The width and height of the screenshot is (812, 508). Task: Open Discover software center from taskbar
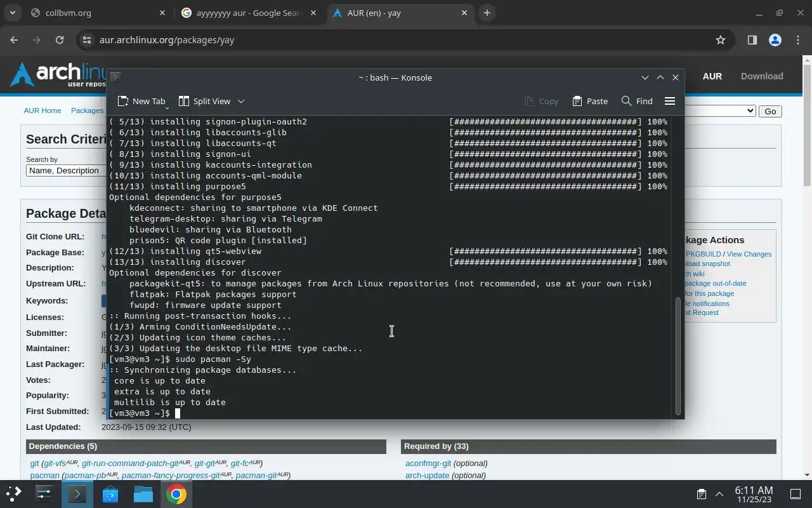(x=110, y=493)
